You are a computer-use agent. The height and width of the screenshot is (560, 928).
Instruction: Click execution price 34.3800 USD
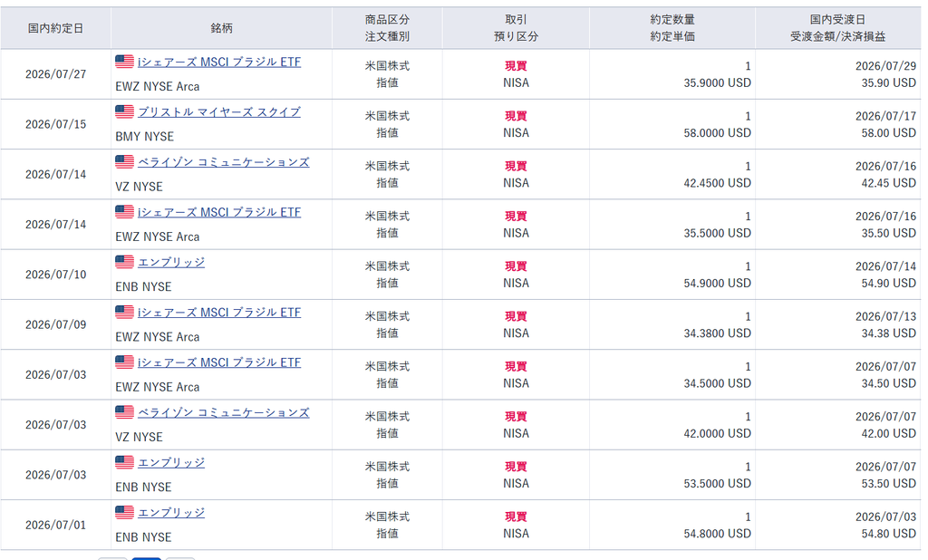point(718,333)
